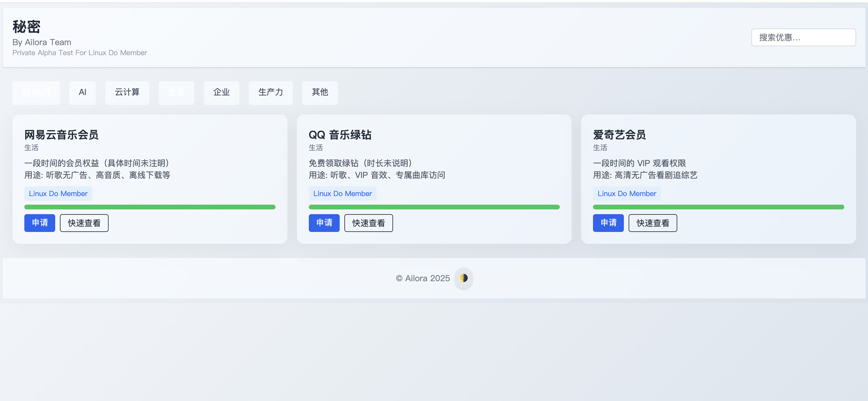Click 申请 on the 网易云音乐会员 card
868x401 pixels.
click(40, 223)
